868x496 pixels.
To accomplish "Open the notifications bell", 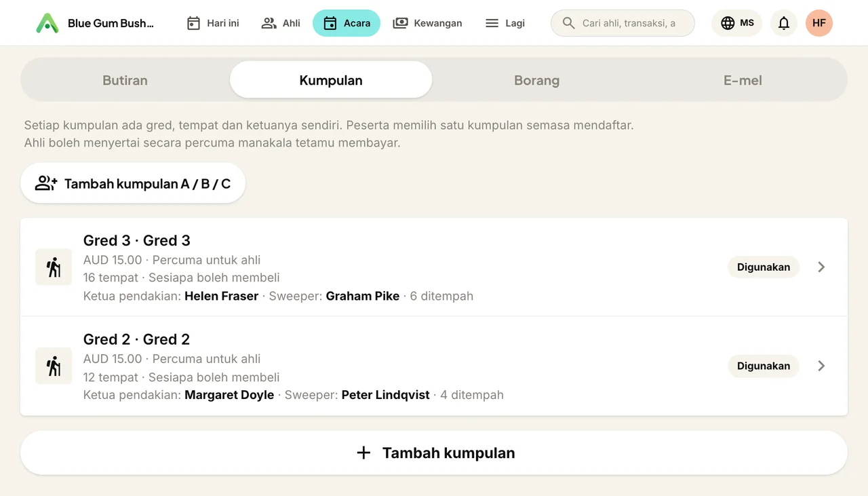I will [x=784, y=23].
